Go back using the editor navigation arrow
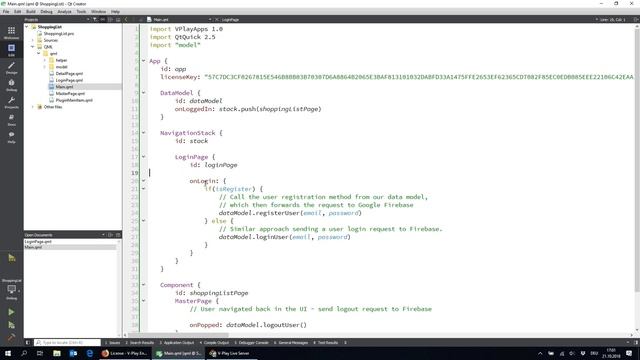 [126, 19]
